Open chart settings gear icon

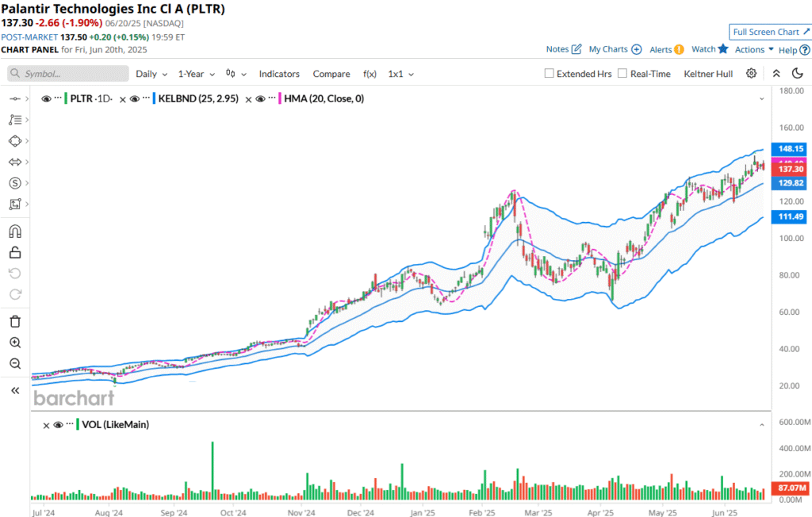point(751,74)
